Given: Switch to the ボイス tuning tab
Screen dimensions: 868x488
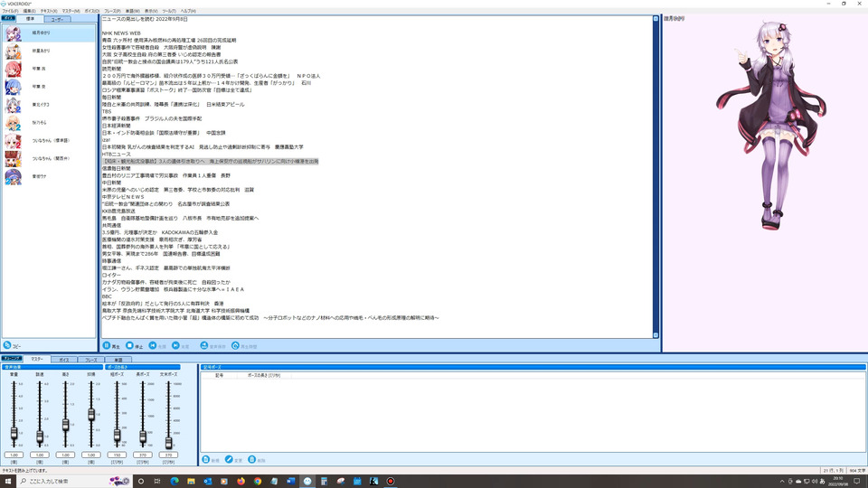Looking at the screenshot, I should 64,360.
